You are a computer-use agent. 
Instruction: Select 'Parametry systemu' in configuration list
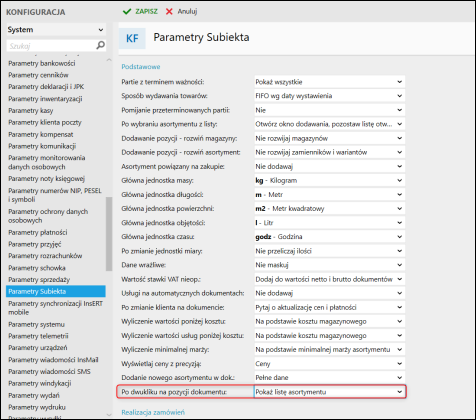click(x=36, y=324)
